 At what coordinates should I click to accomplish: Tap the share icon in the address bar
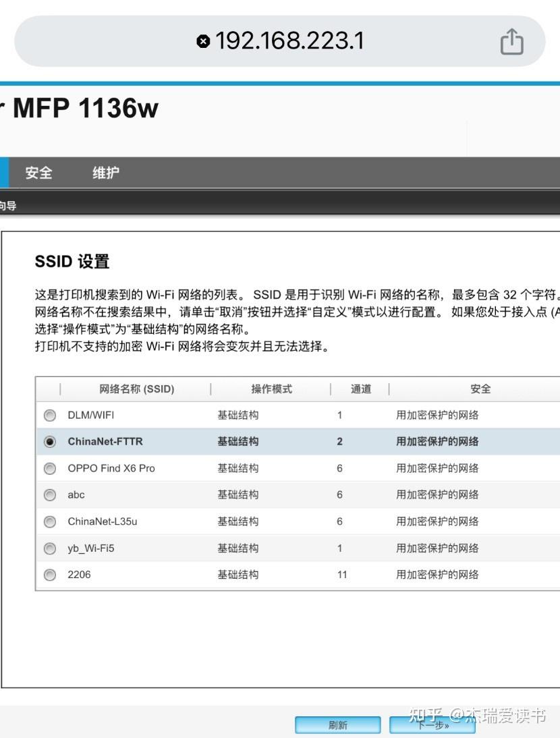(x=512, y=41)
